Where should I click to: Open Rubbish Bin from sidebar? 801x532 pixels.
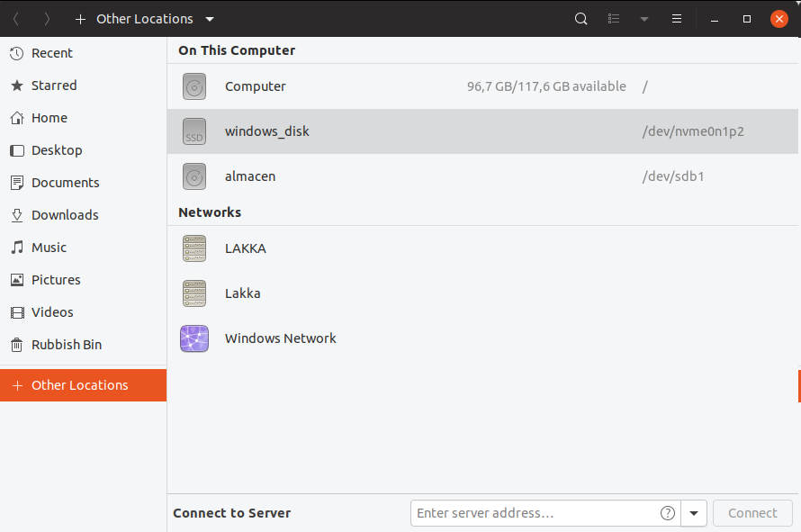[x=66, y=345]
